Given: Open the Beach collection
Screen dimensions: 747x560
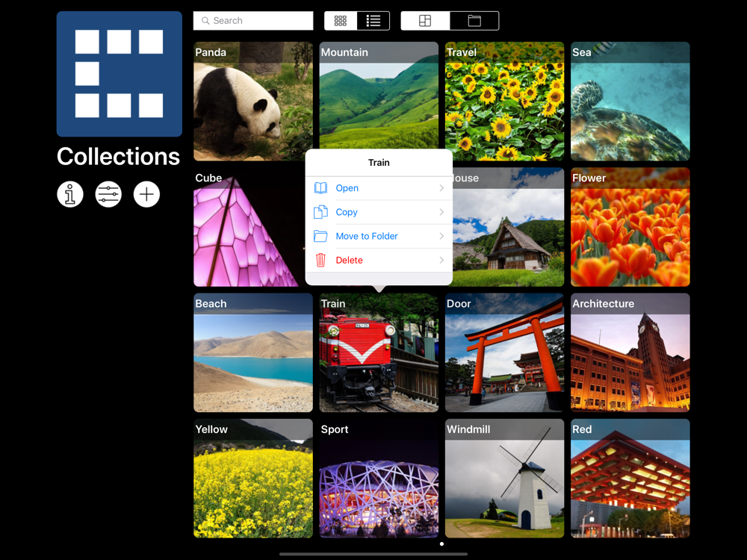Looking at the screenshot, I should pos(253,353).
